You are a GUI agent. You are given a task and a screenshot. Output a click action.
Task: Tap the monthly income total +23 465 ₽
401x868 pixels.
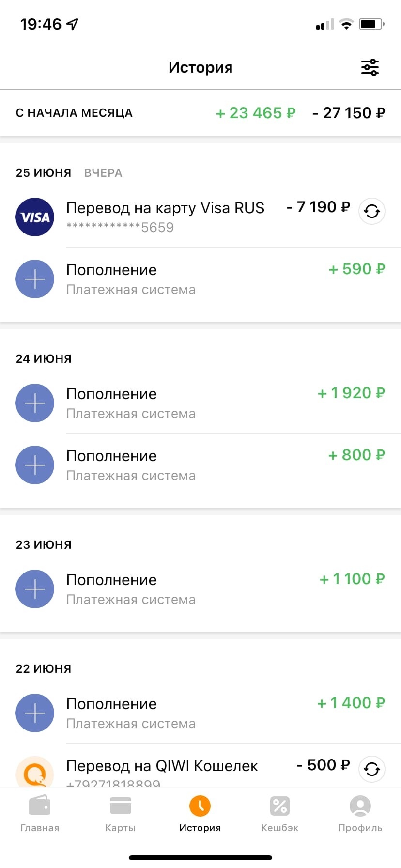click(x=255, y=113)
